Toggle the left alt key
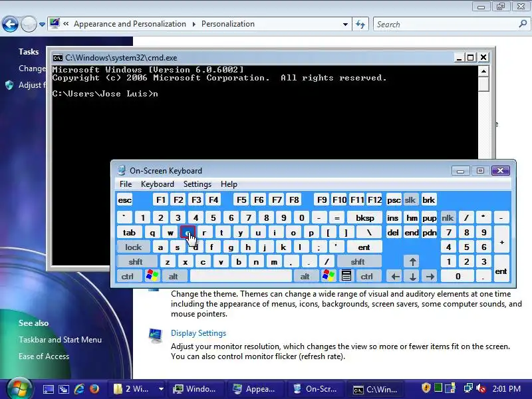The width and height of the screenshot is (532, 399). tap(174, 276)
